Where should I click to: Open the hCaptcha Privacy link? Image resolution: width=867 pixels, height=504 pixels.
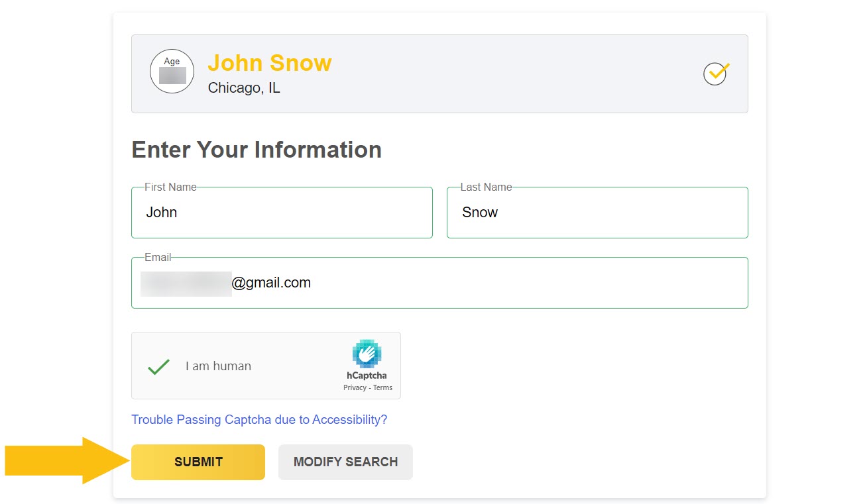click(355, 388)
